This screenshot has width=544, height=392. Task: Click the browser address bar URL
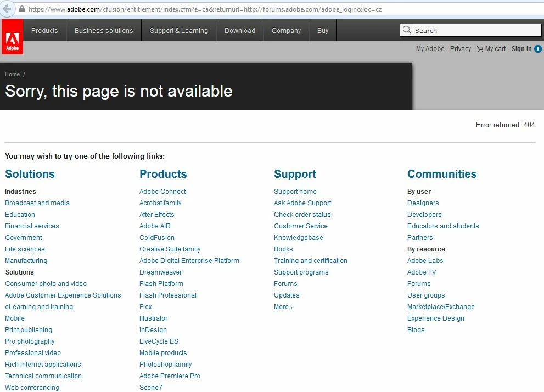tap(205, 9)
